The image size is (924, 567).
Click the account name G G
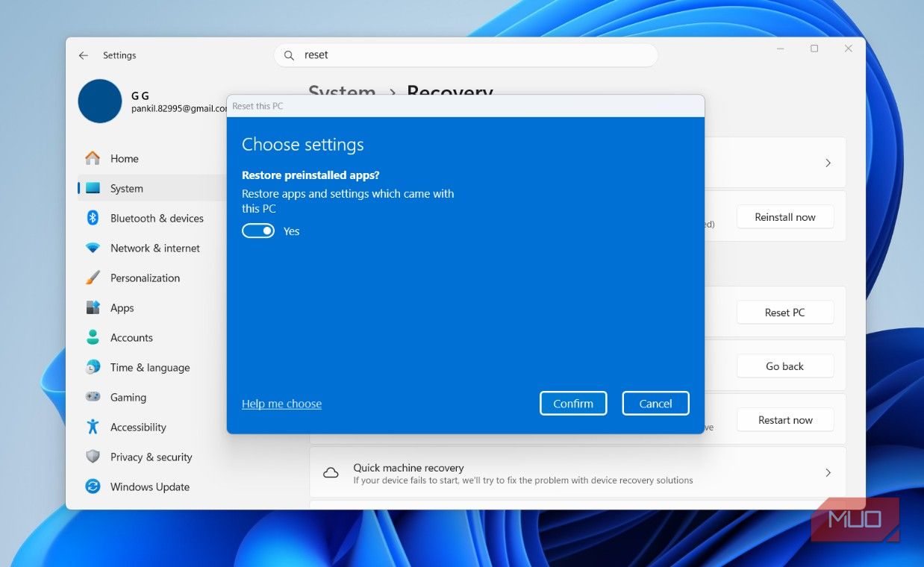click(x=140, y=96)
